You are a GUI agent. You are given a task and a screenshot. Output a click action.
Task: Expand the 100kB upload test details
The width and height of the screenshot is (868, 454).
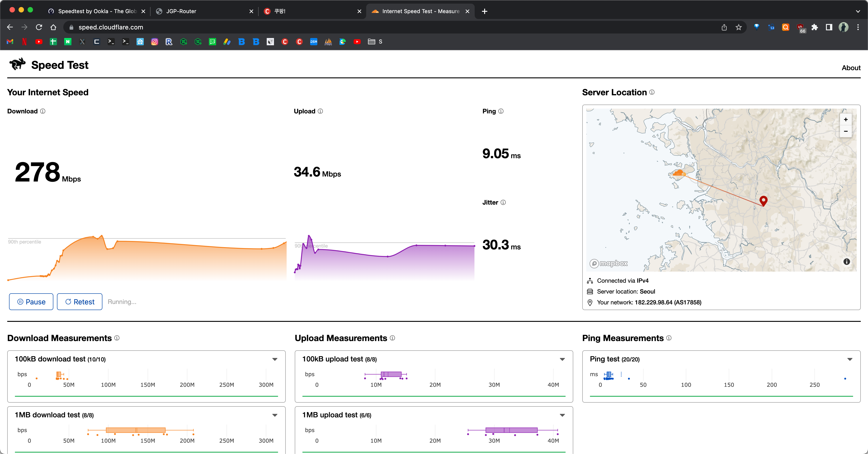[562, 359]
